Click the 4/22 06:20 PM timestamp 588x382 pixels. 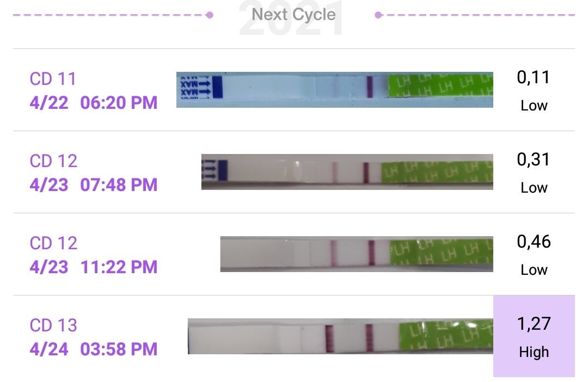[94, 102]
